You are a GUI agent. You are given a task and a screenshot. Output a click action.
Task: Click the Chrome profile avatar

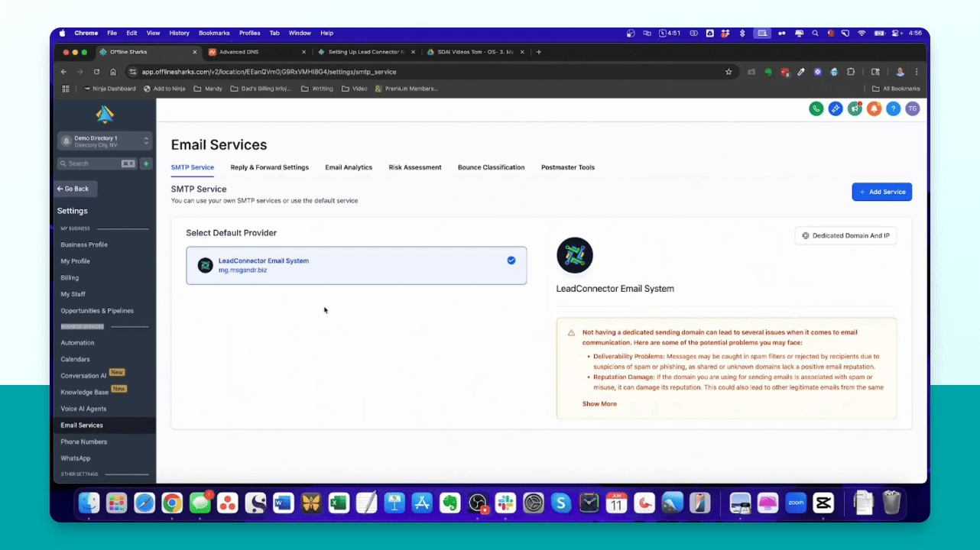(x=900, y=72)
